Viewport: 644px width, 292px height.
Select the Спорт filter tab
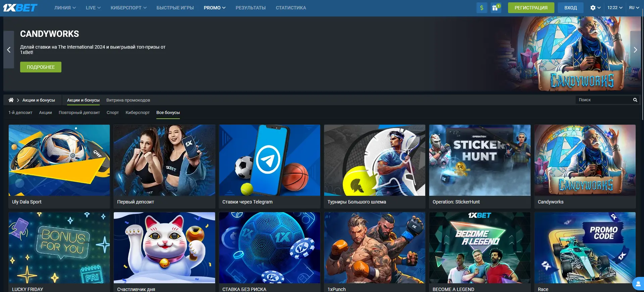(113, 113)
